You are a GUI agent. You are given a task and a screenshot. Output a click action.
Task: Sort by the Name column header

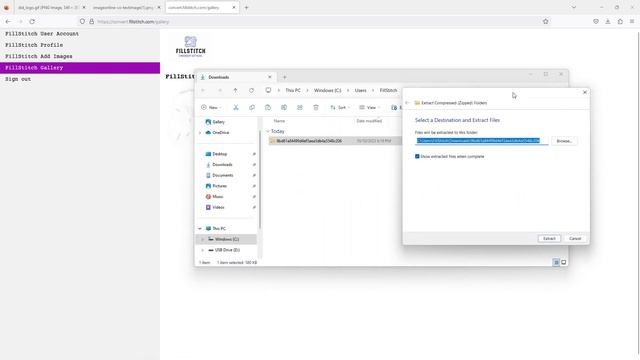279,121
